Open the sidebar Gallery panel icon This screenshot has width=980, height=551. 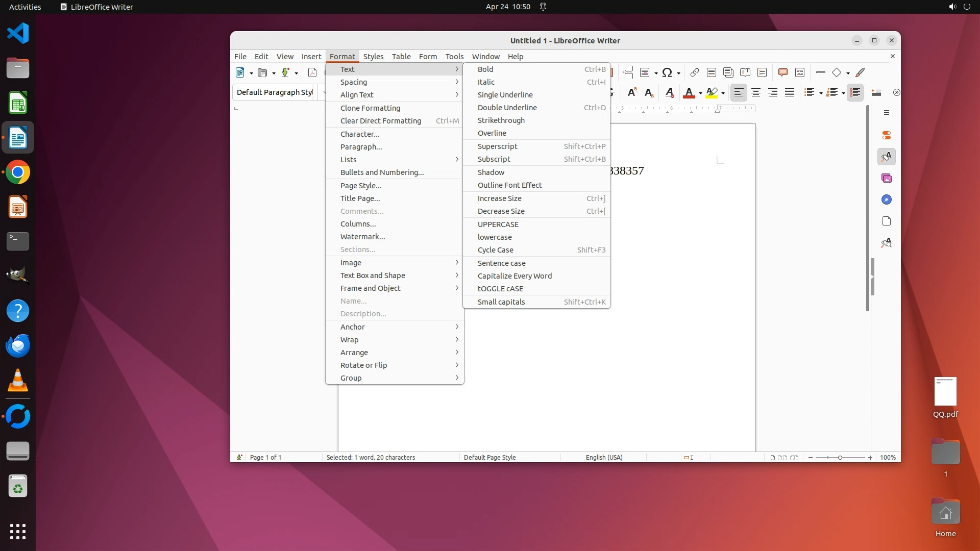tap(887, 178)
